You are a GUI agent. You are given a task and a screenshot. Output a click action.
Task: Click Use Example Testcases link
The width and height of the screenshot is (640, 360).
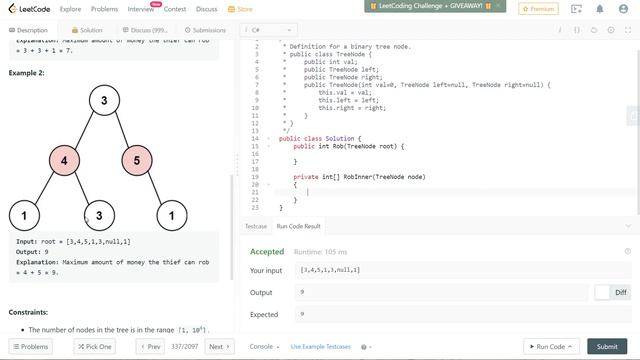click(320, 347)
